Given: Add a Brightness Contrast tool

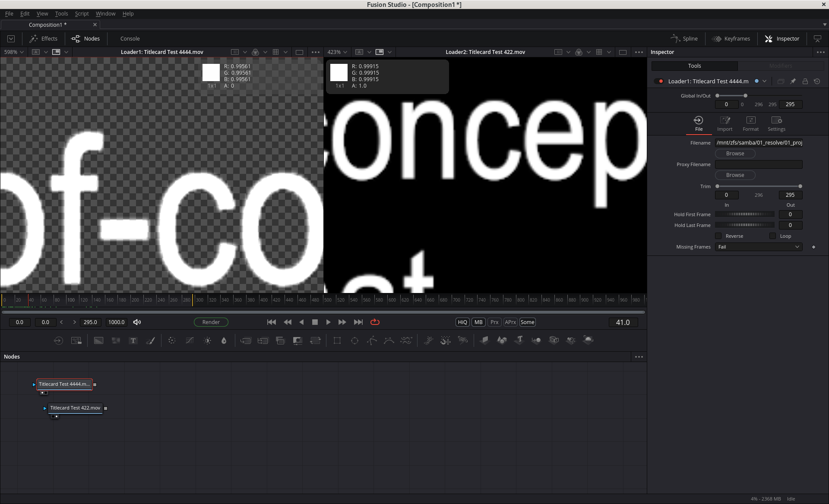Looking at the screenshot, I should pyautogui.click(x=207, y=340).
